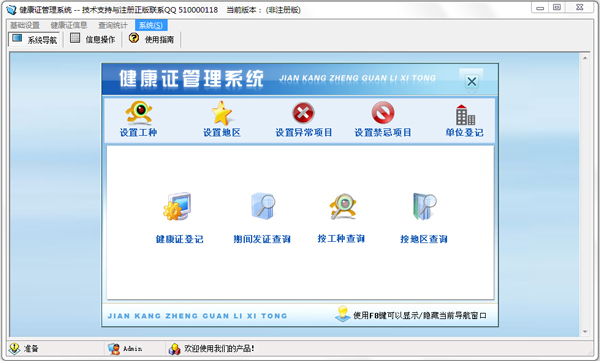Open 单位登记 building icon
Image resolution: width=600 pixels, height=361 pixels.
[465, 114]
